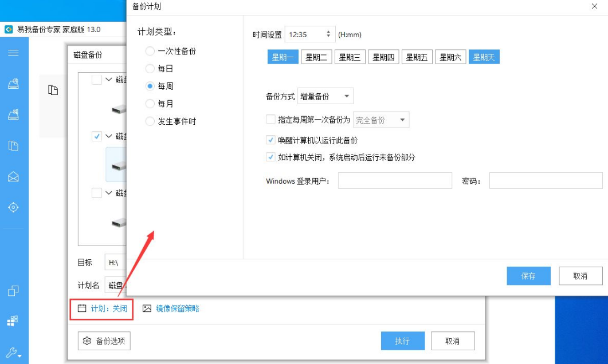This screenshot has width=608, height=364.
Task: Check the topmost disk checkbox in 磁盘备份 list
Action: tap(96, 80)
